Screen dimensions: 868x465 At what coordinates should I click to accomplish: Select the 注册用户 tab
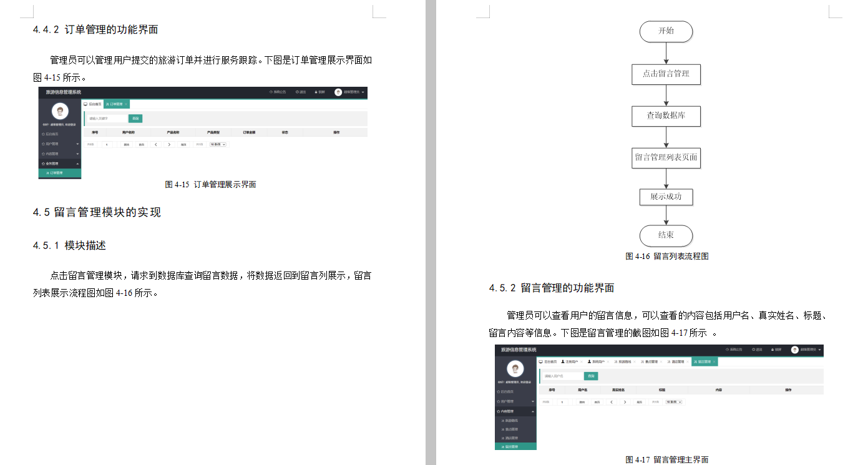[570, 361]
